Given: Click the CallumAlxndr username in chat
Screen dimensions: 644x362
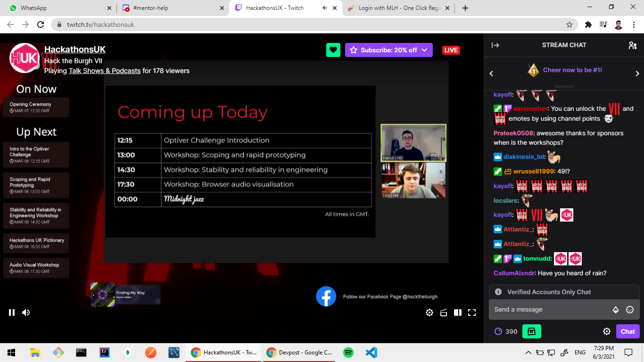Looking at the screenshot, I should tap(514, 273).
